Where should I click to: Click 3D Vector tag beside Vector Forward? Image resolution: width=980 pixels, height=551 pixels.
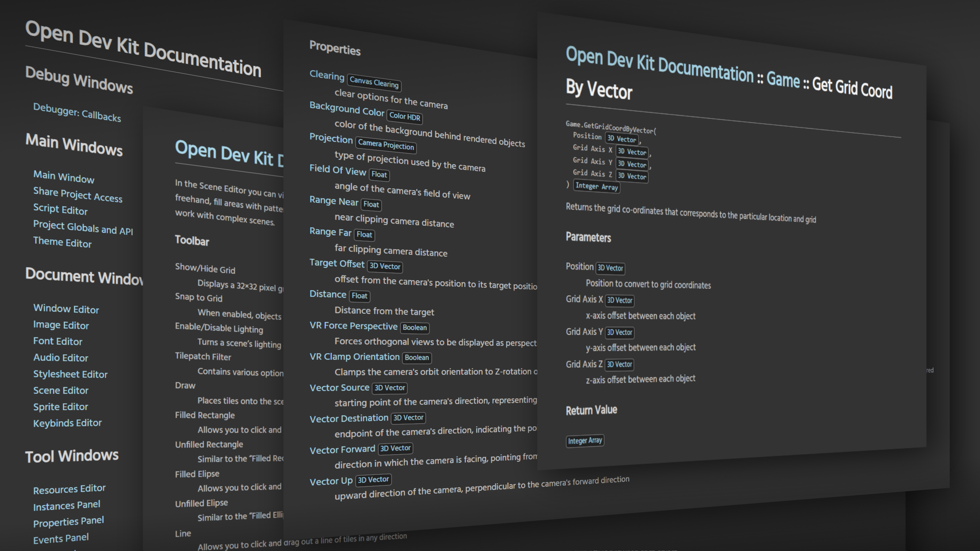pos(395,448)
